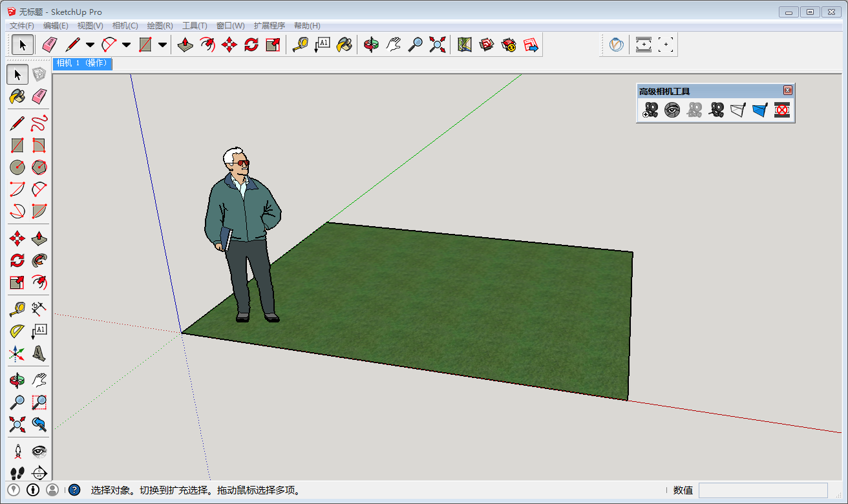848x504 pixels.
Task: Pick the Section Plane tool
Action: click(x=39, y=472)
